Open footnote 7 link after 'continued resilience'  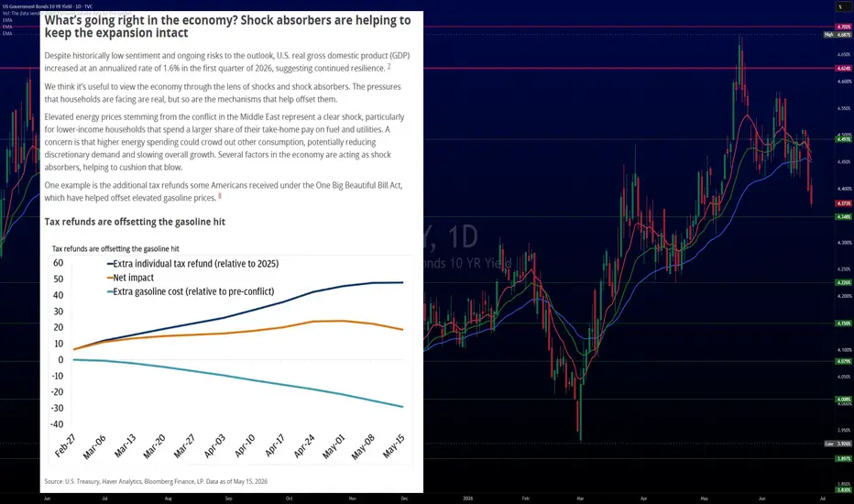pos(389,67)
